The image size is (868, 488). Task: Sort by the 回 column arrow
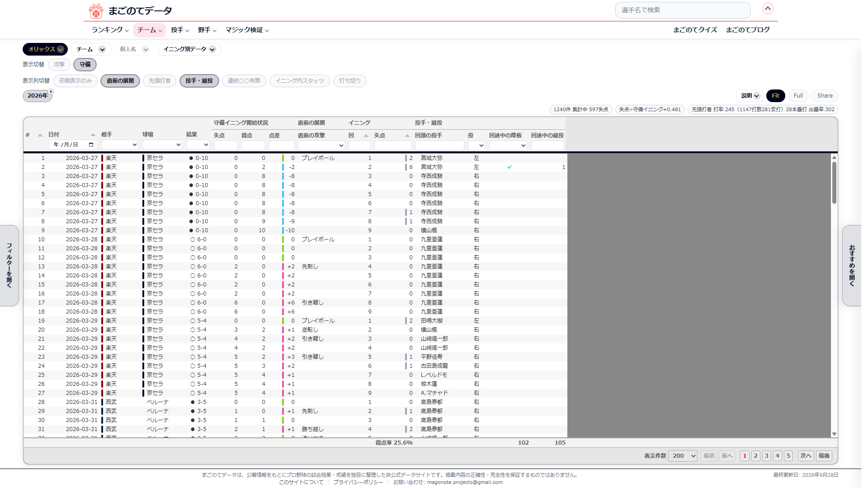click(366, 136)
